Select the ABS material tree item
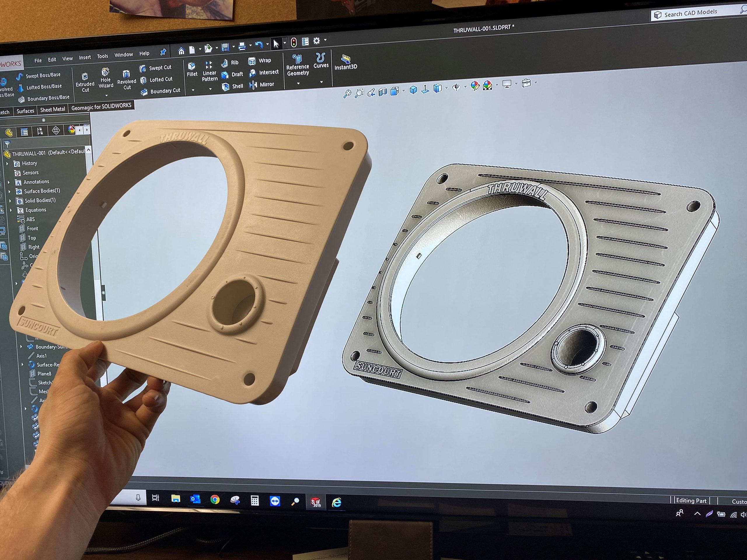The width and height of the screenshot is (747, 560). [x=26, y=219]
